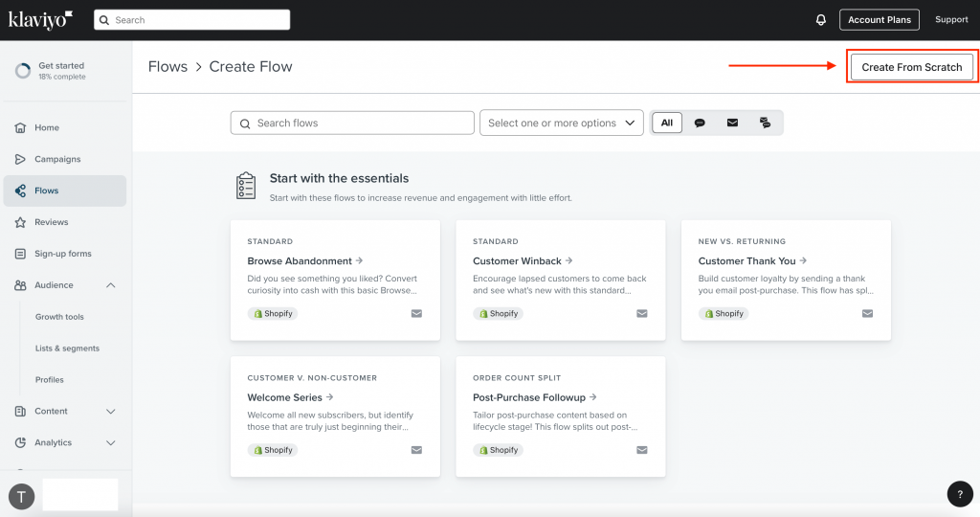The width and height of the screenshot is (980, 517).
Task: Open the account avatar with letter T
Action: tap(21, 497)
